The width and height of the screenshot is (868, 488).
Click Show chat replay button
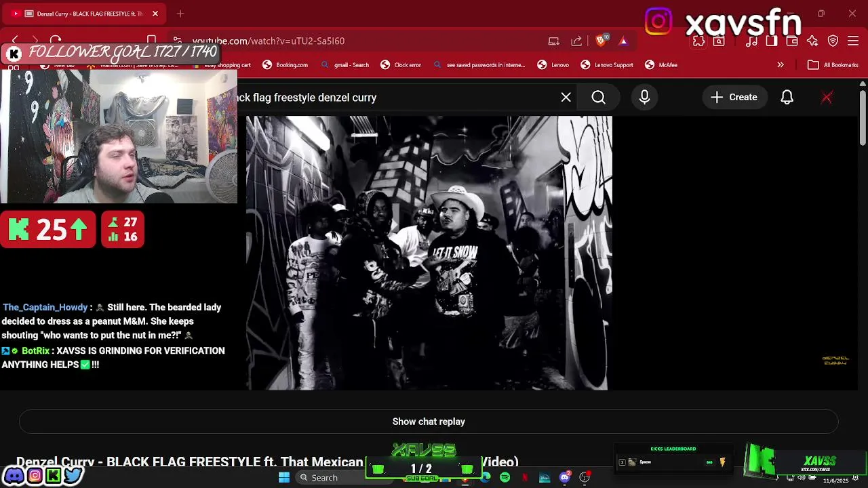(429, 422)
